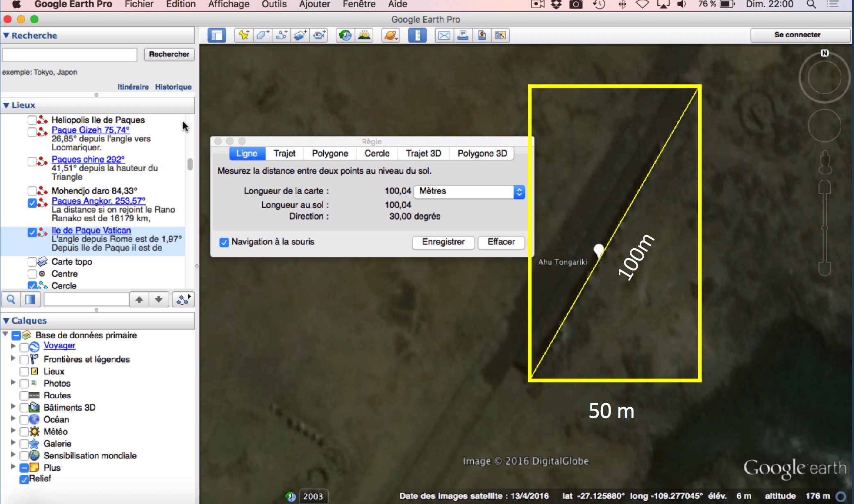
Task: Click the Recherche text input field
Action: point(70,54)
